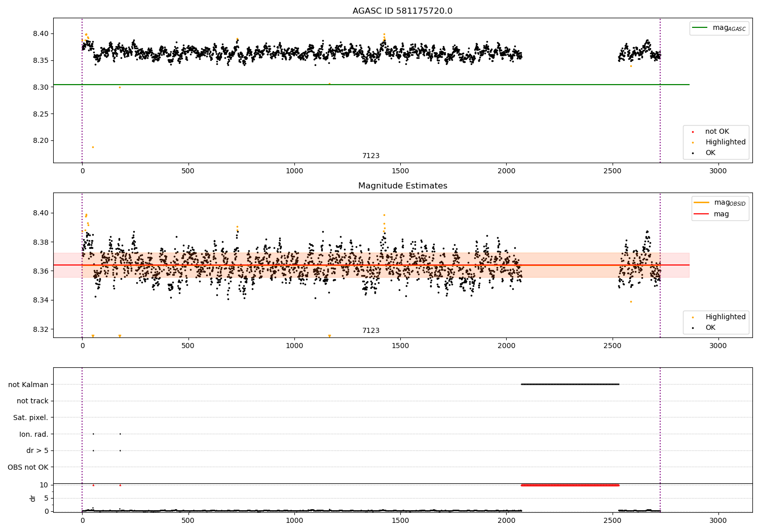
Task: Click the "1000" x-tick under the bottom plot
Action: 294,521
